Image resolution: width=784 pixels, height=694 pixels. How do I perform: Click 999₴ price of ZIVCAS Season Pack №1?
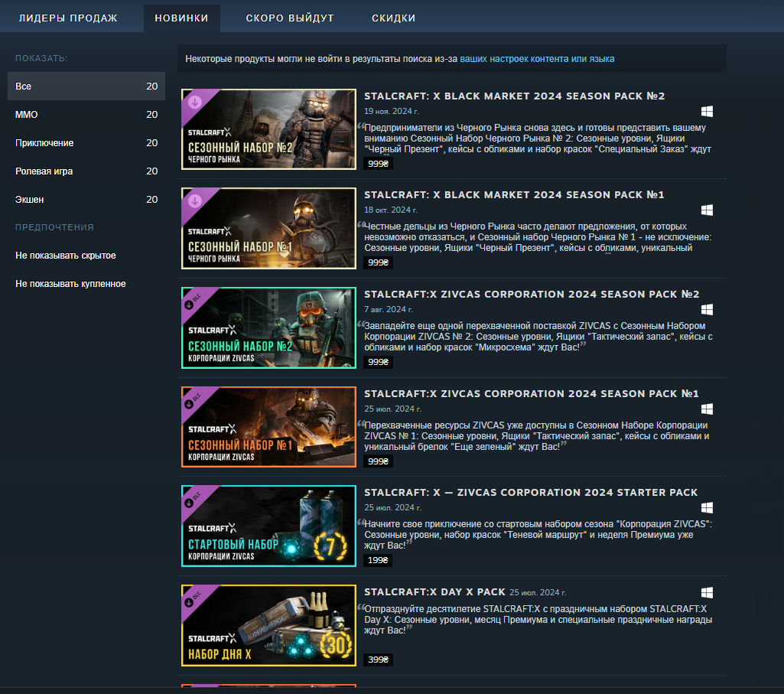[378, 461]
